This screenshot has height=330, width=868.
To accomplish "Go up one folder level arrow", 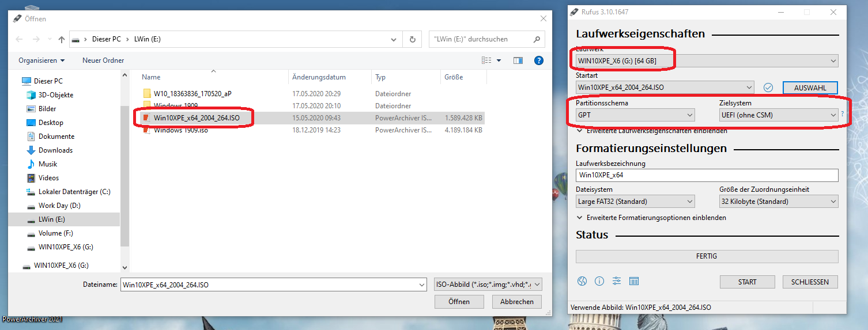I will pos(62,39).
